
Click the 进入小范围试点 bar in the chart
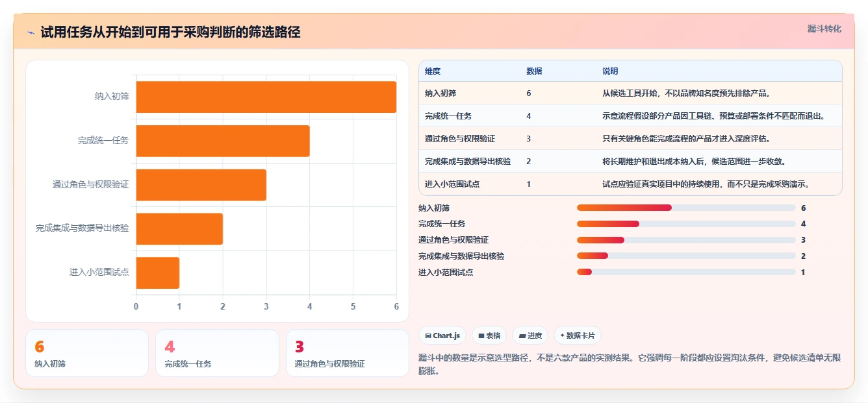point(157,273)
